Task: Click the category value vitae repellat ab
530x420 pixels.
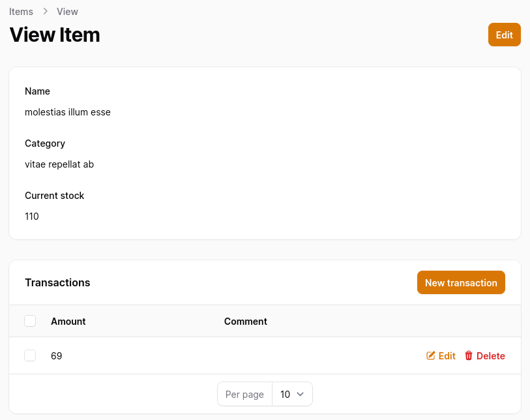Action: click(x=59, y=164)
